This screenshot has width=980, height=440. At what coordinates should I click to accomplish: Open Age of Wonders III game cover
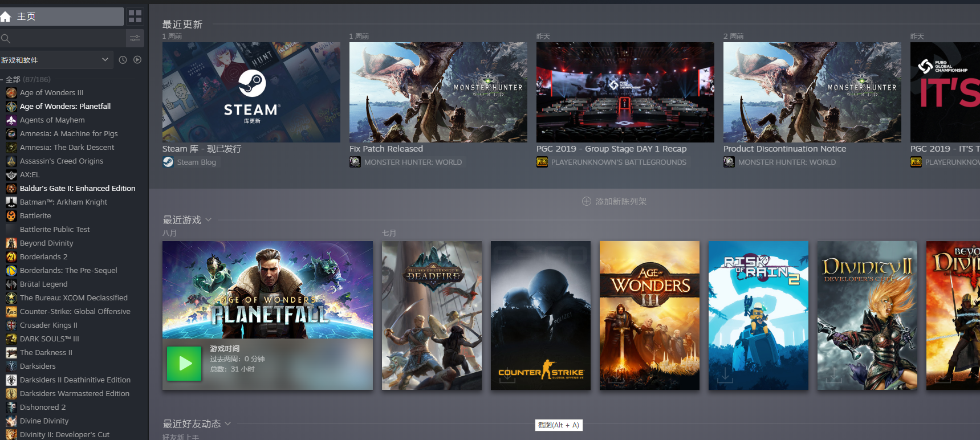pyautogui.click(x=649, y=315)
